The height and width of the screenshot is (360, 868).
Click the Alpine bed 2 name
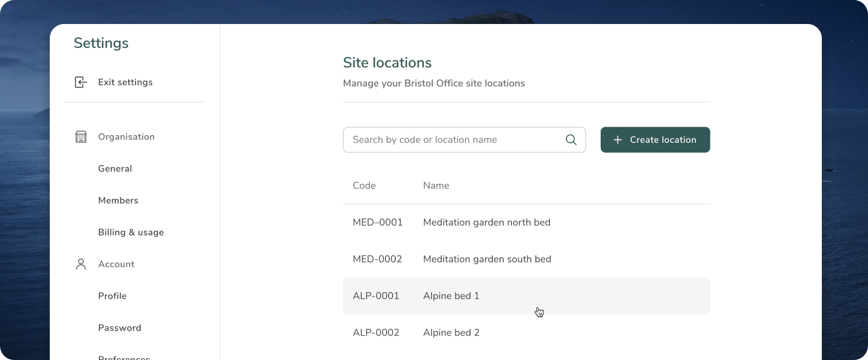pyautogui.click(x=451, y=333)
